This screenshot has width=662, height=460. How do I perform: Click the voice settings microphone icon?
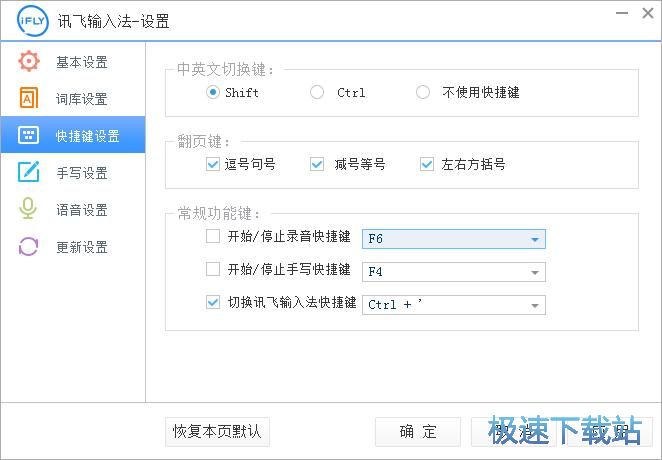[x=29, y=210]
